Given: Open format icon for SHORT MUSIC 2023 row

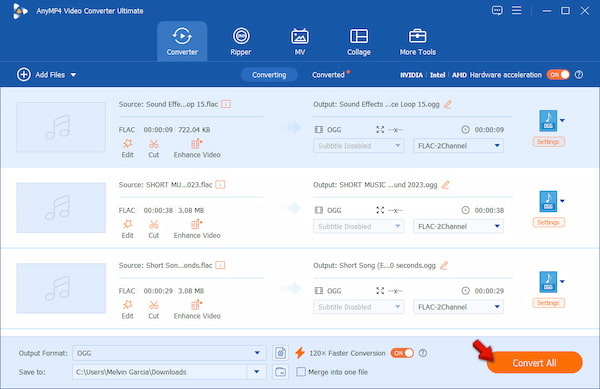Looking at the screenshot, I should [x=548, y=201].
